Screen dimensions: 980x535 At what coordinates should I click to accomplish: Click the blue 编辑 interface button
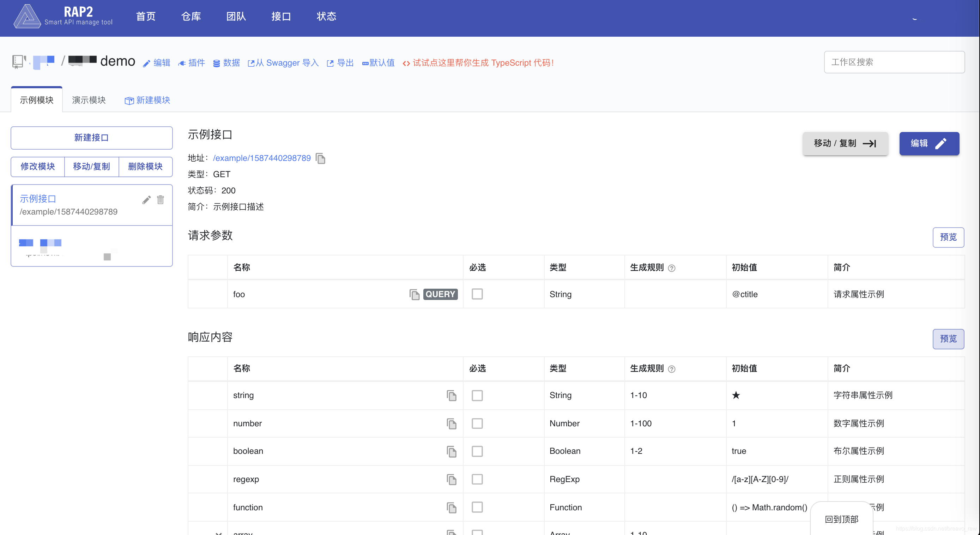[x=929, y=143]
